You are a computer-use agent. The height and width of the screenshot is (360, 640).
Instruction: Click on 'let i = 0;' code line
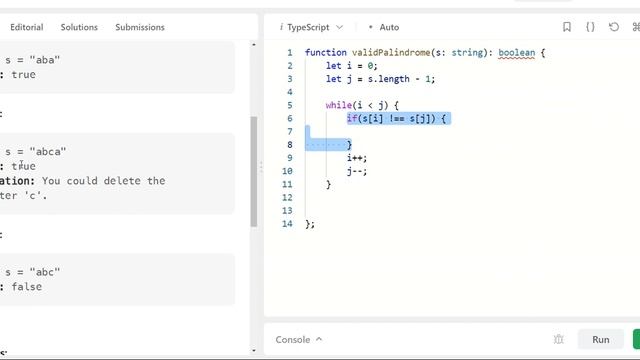[351, 66]
